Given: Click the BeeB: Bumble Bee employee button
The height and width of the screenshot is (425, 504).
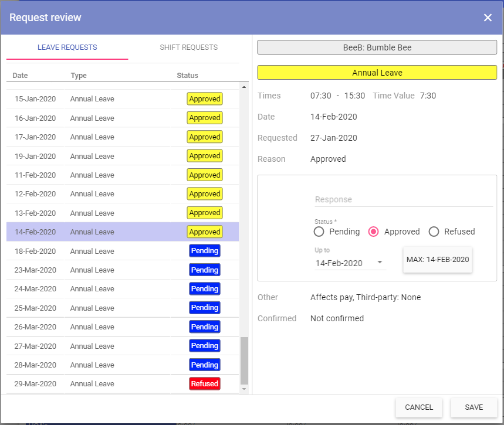Looking at the screenshot, I should pos(377,47).
